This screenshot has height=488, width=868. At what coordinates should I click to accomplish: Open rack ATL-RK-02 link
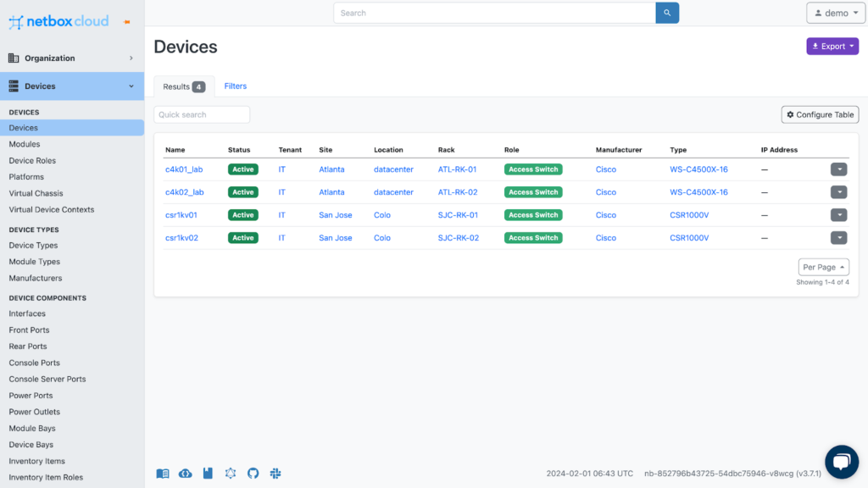[458, 192]
